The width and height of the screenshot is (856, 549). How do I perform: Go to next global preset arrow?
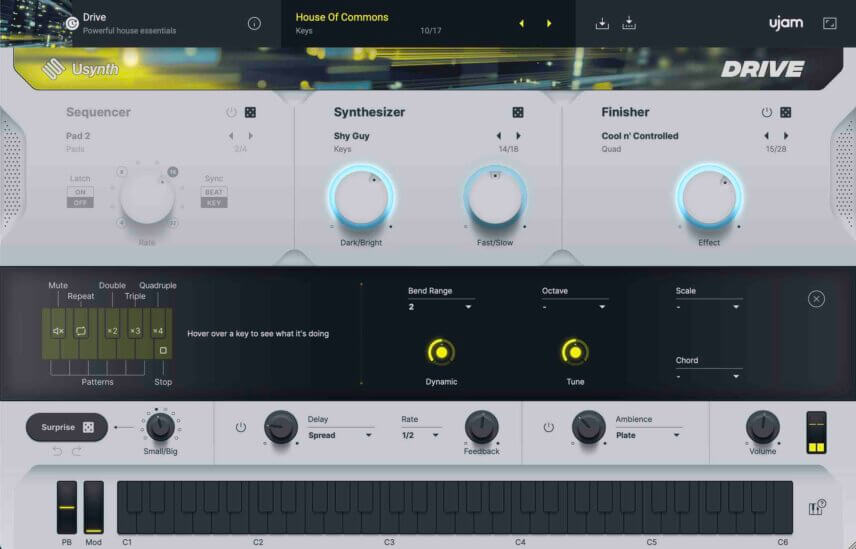549,23
